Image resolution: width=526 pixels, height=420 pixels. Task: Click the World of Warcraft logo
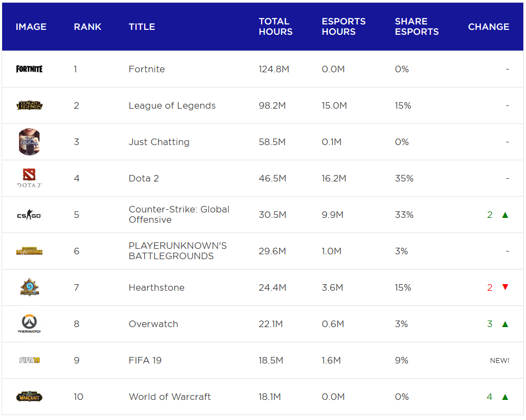point(29,397)
